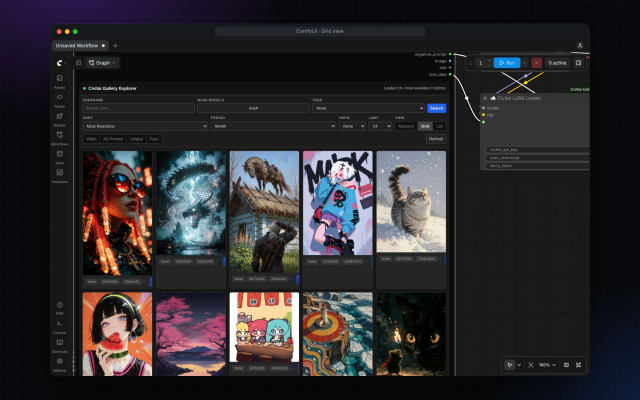This screenshot has height=400, width=640.
Task: Open the Period dropdown showing Month
Action: pyautogui.click(x=273, y=126)
